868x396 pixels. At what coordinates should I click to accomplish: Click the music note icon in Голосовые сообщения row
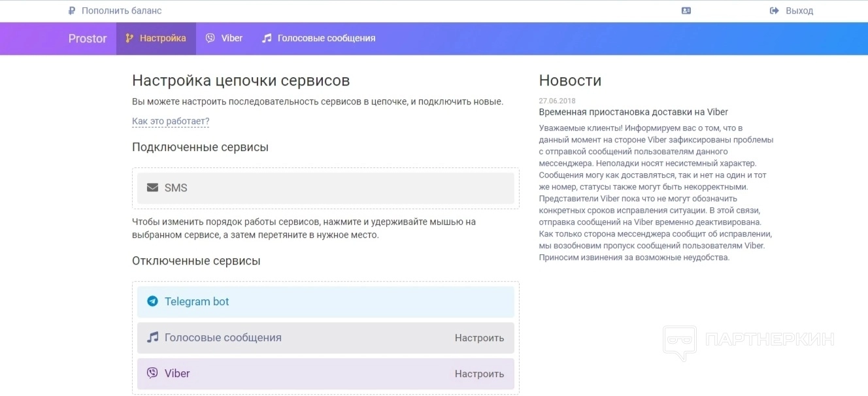tap(152, 337)
